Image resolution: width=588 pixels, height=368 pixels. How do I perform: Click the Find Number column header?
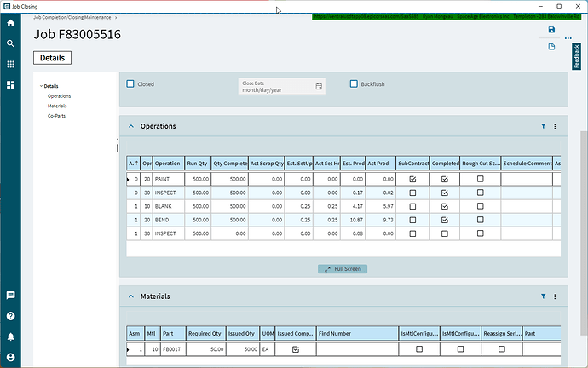[x=357, y=334]
